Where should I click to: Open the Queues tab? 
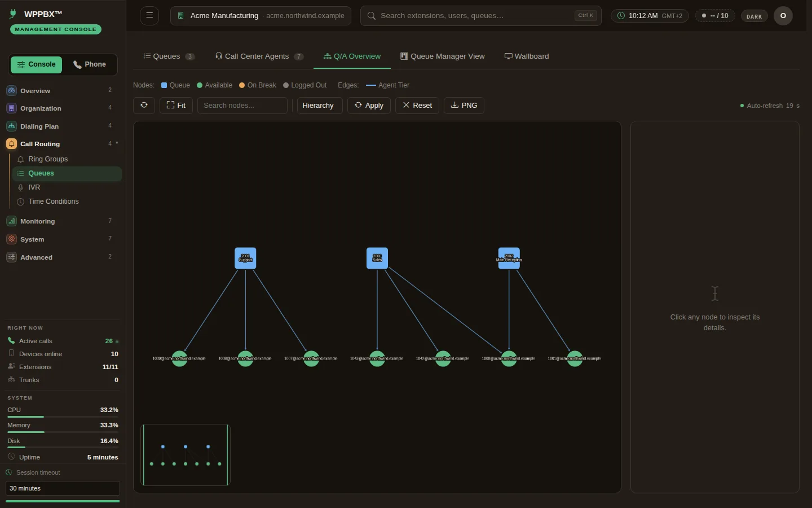pos(169,56)
